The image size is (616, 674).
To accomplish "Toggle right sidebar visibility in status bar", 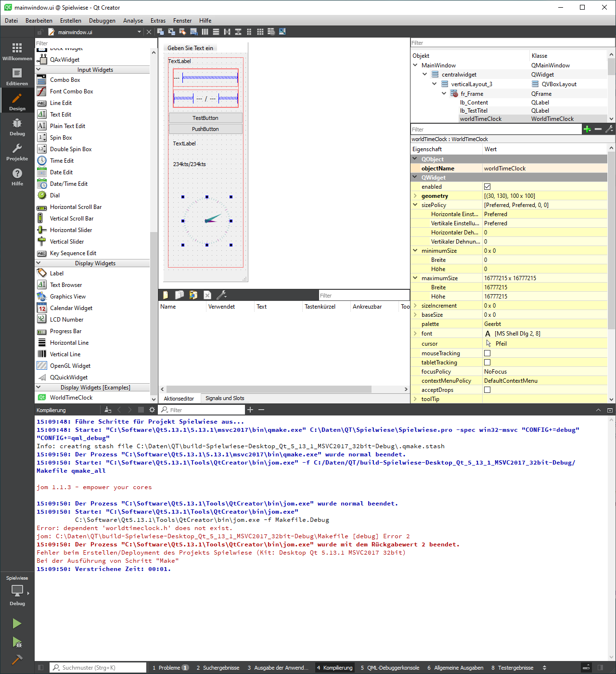I will point(600,668).
